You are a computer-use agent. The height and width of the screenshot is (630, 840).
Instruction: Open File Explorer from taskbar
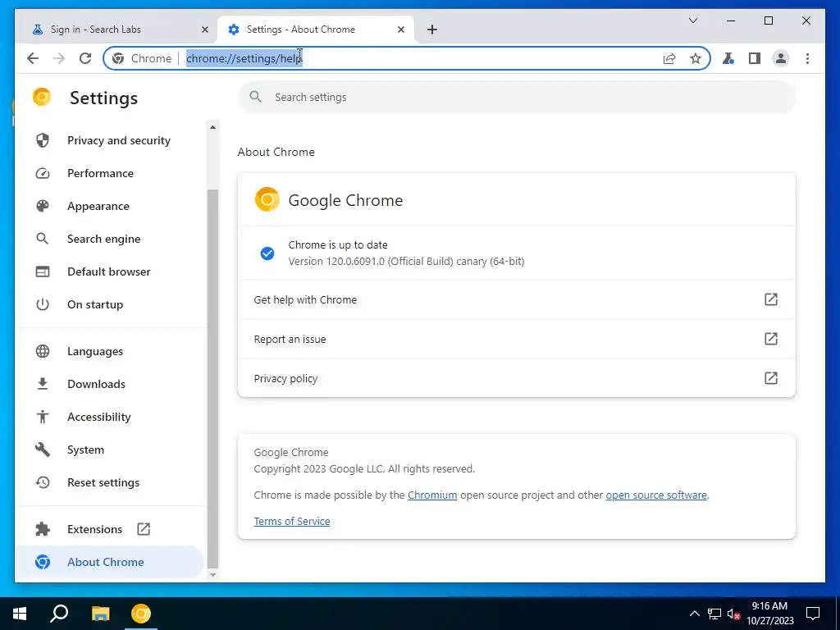(x=100, y=614)
